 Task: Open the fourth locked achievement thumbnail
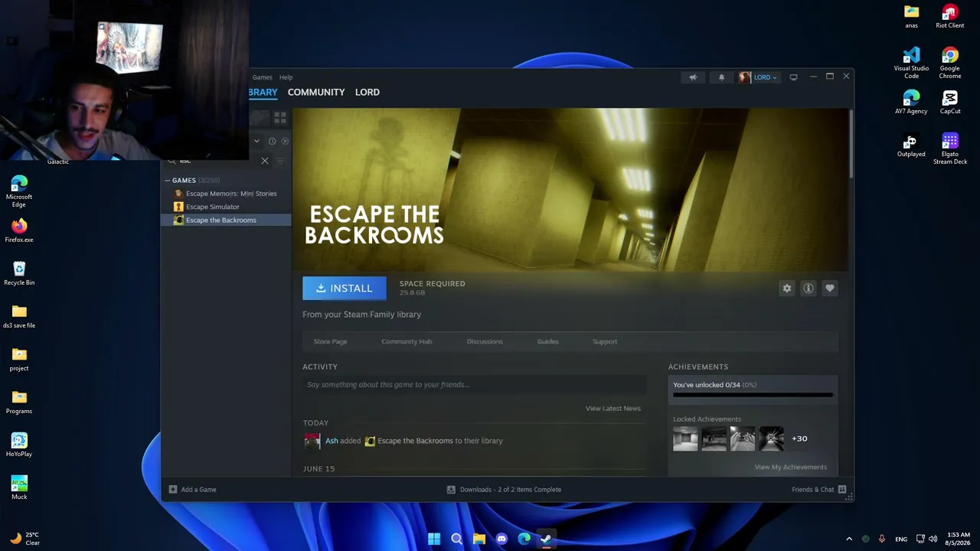click(x=771, y=439)
